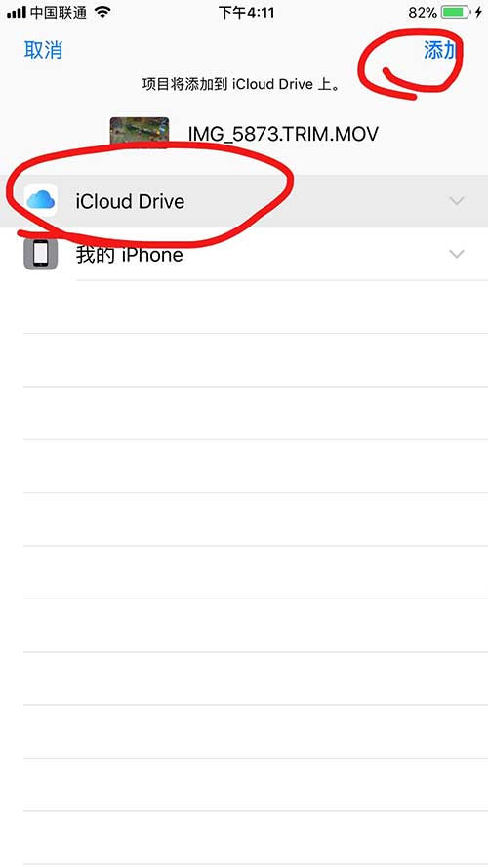Image resolution: width=488 pixels, height=868 pixels.
Task: Tap the 我的 iPhone text label
Action: tap(130, 255)
